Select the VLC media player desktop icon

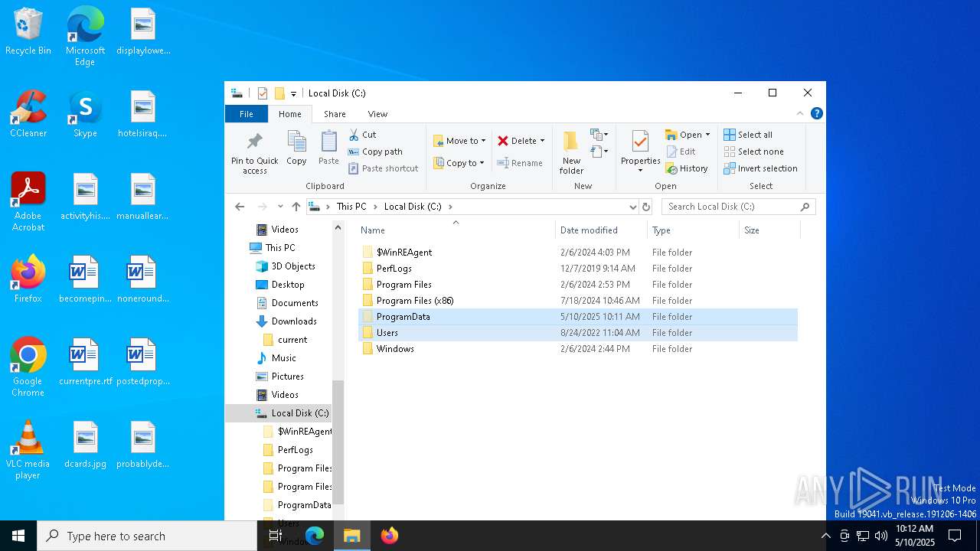(x=28, y=450)
